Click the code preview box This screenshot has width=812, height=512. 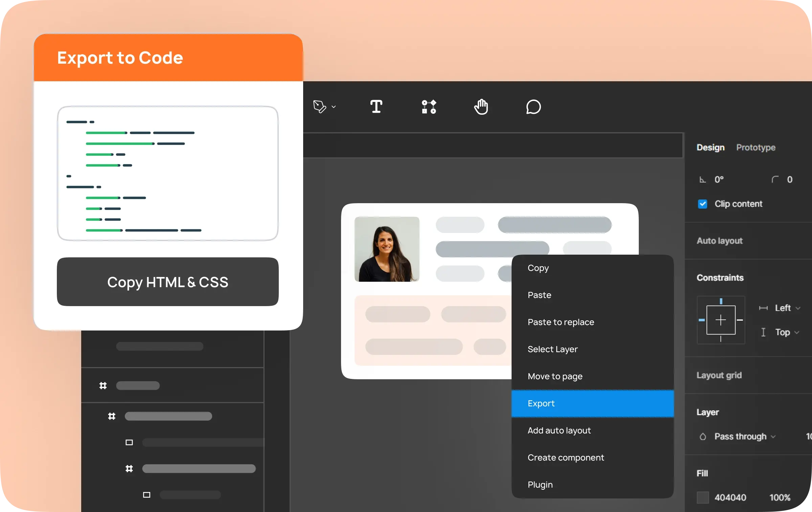pyautogui.click(x=168, y=173)
